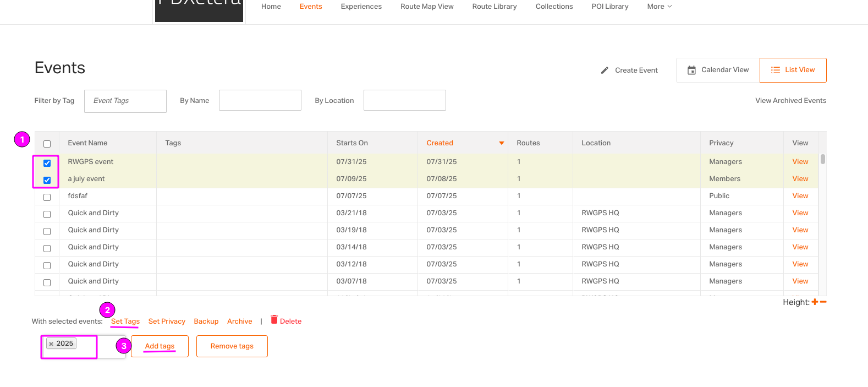
Task: Click the minus icon to decrease table height
Action: coord(823,302)
